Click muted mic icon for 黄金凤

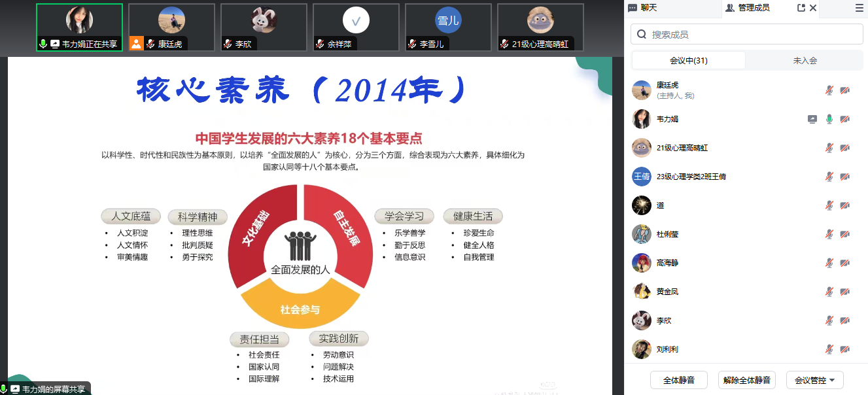pyautogui.click(x=829, y=292)
